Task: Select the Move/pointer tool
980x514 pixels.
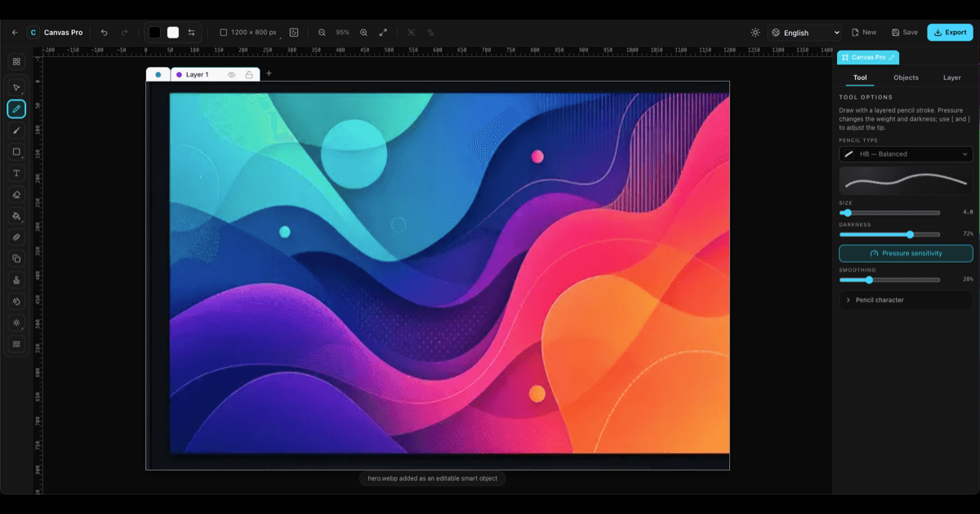Action: coord(16,87)
